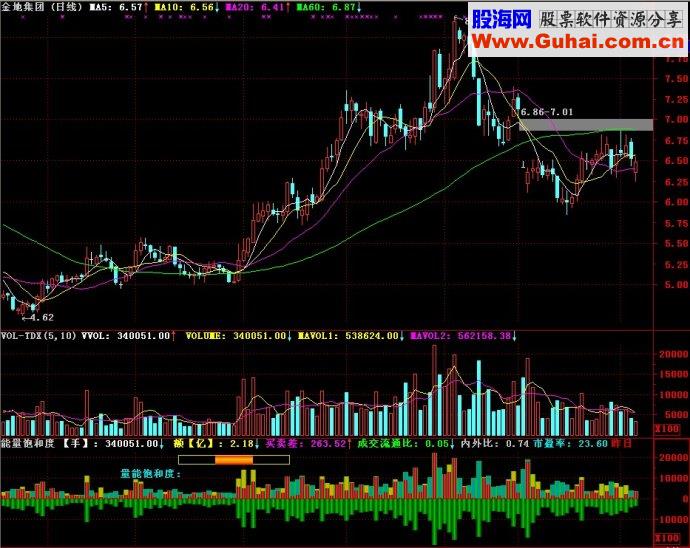The width and height of the screenshot is (690, 548).
Task: Click the MAVOL1: 538624.00 value
Action: point(351,335)
